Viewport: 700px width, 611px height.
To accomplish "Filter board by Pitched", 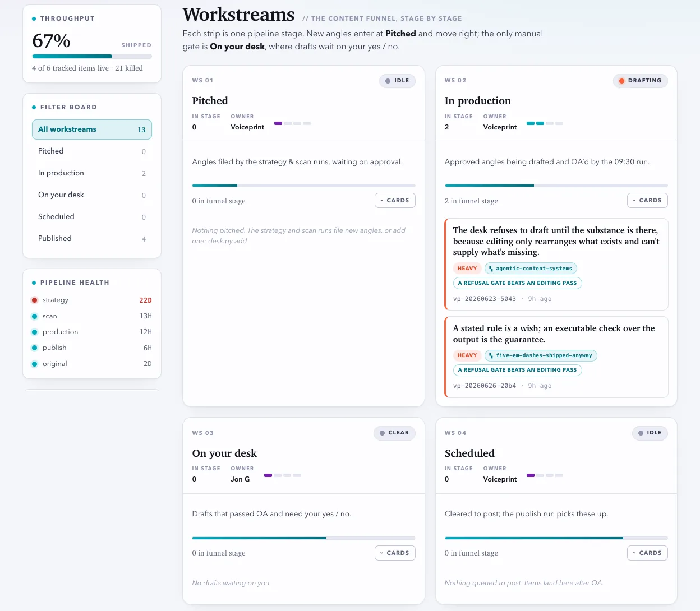I will click(x=92, y=151).
